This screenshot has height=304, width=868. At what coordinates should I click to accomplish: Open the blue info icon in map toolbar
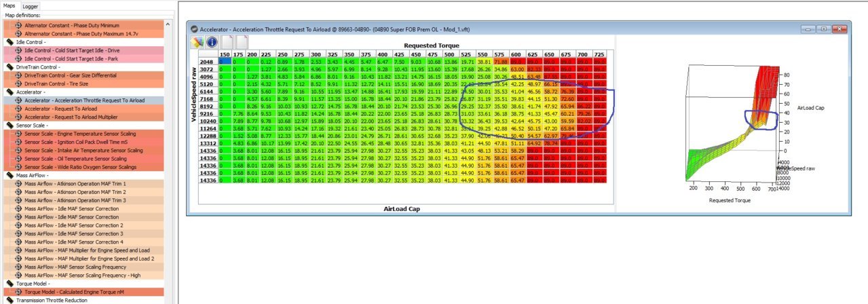[211, 43]
